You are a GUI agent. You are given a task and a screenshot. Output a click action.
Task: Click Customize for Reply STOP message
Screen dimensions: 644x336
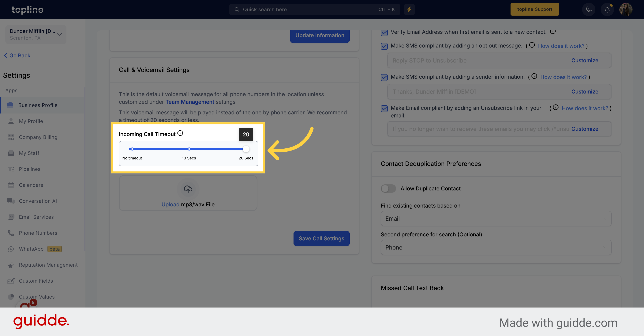[x=585, y=61]
